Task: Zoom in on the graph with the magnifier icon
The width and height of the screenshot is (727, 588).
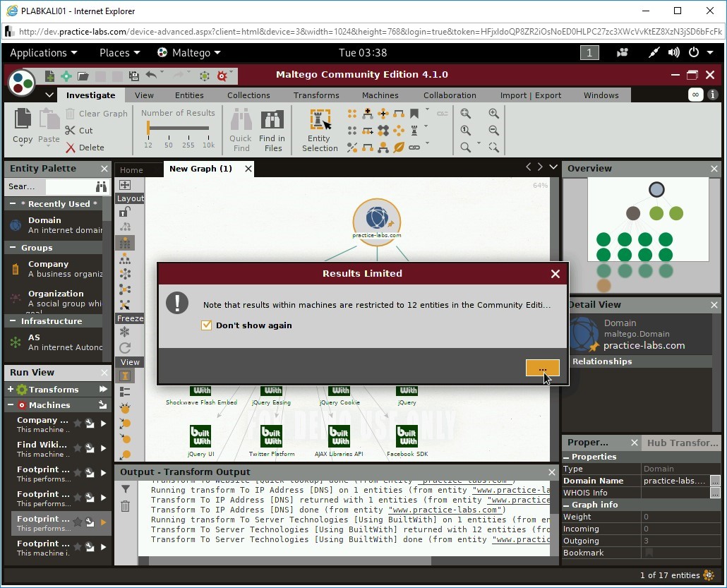Action: click(x=493, y=113)
